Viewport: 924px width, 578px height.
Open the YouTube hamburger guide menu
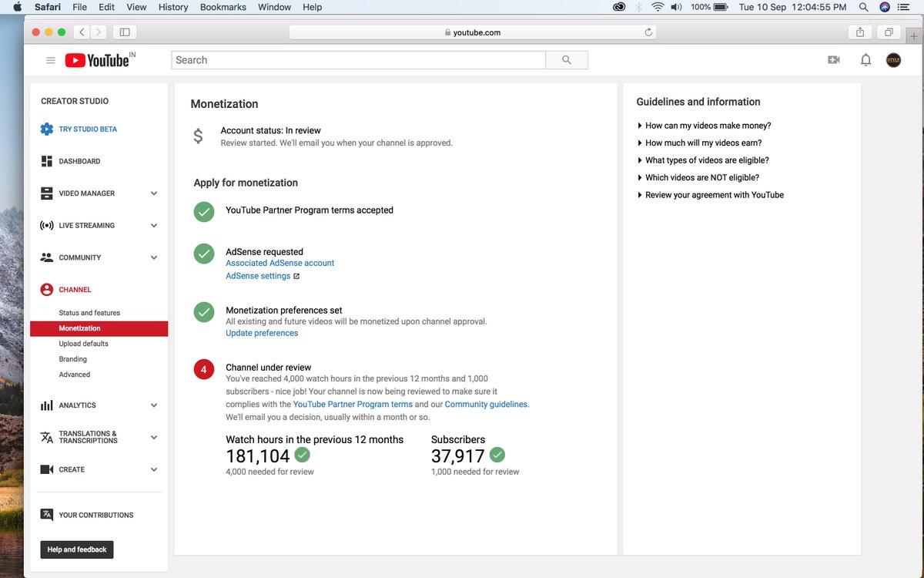click(51, 60)
